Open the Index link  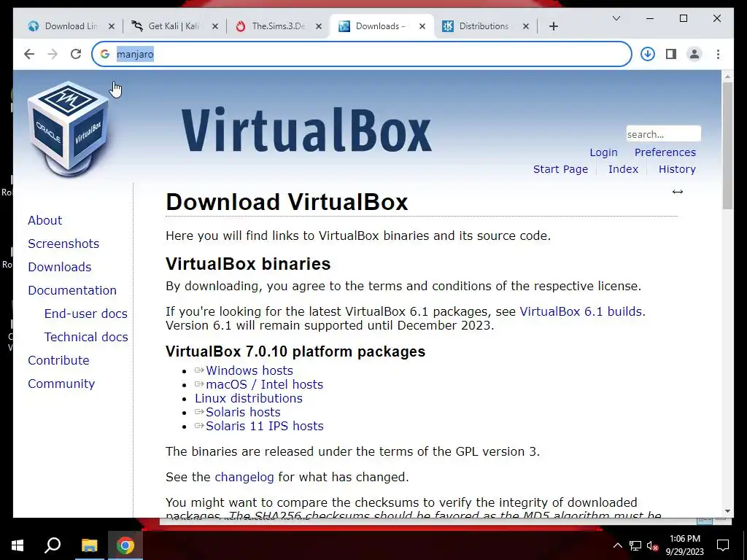[623, 169]
